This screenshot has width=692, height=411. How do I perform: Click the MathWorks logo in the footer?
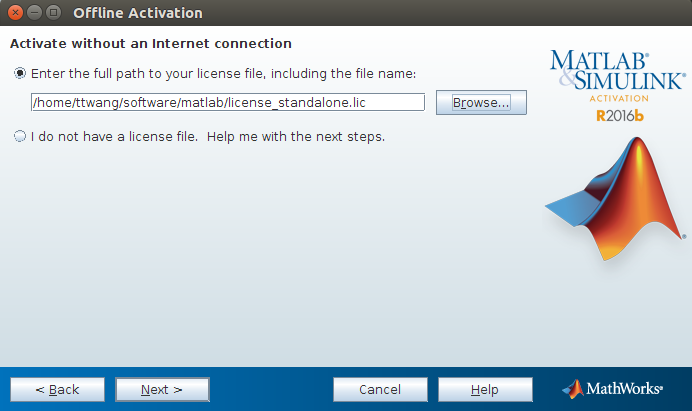pyautogui.click(x=613, y=389)
